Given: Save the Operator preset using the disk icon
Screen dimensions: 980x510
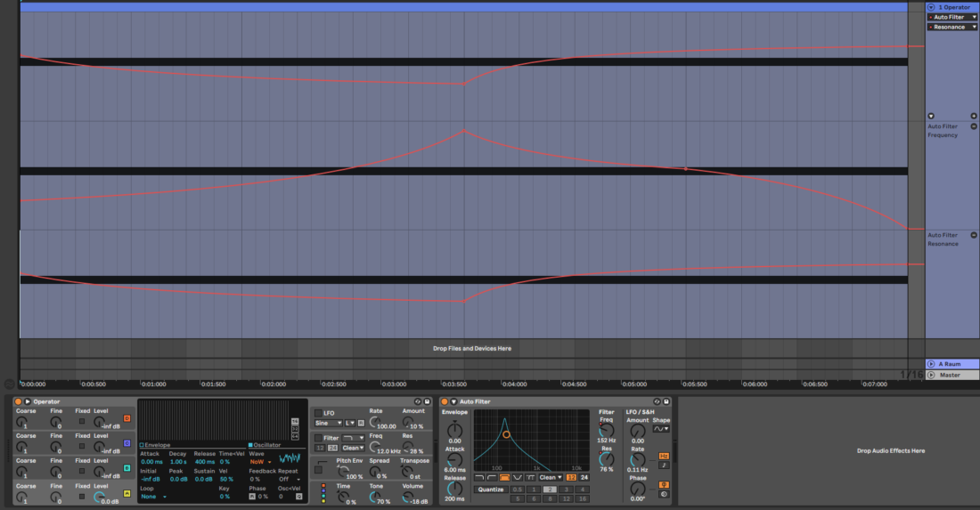Looking at the screenshot, I should pos(427,401).
